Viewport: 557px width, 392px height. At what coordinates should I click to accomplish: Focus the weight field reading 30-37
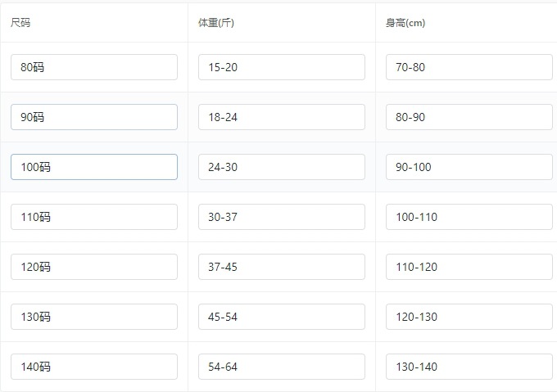tap(282, 217)
